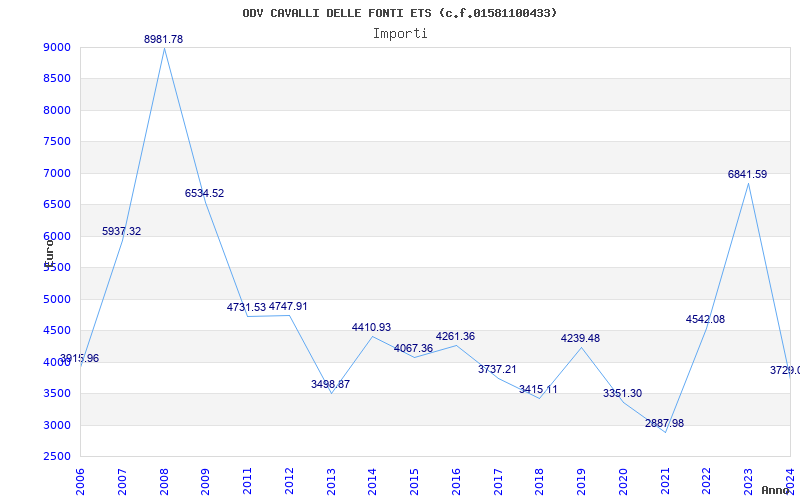Select the 2020 year axis label

point(623,482)
